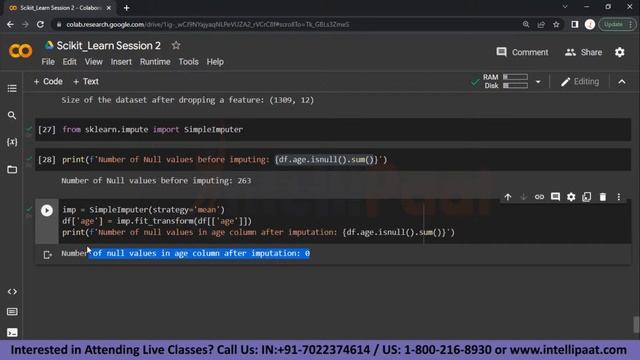The width and height of the screenshot is (640, 360).
Task: Mirror cell in tab icon
Action: [x=587, y=197]
